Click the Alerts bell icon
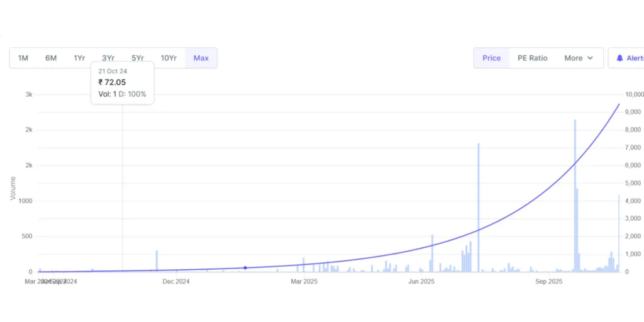This screenshot has width=644, height=322. (x=619, y=58)
